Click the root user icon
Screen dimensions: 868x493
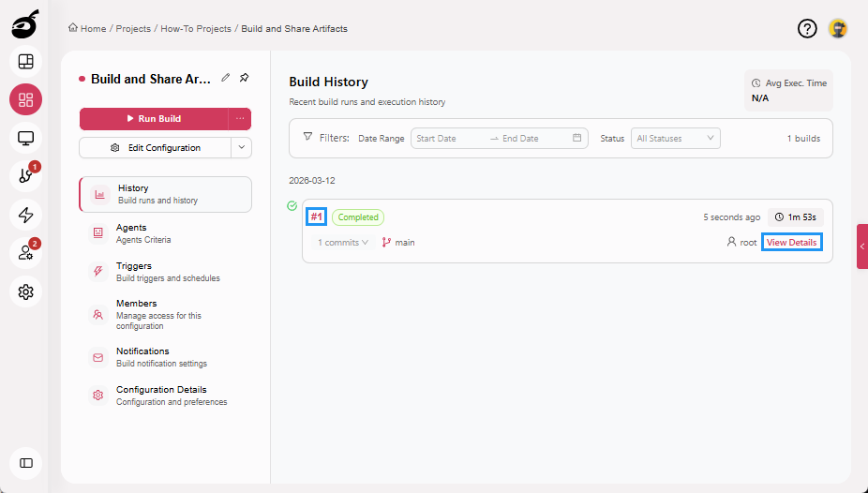click(x=731, y=242)
